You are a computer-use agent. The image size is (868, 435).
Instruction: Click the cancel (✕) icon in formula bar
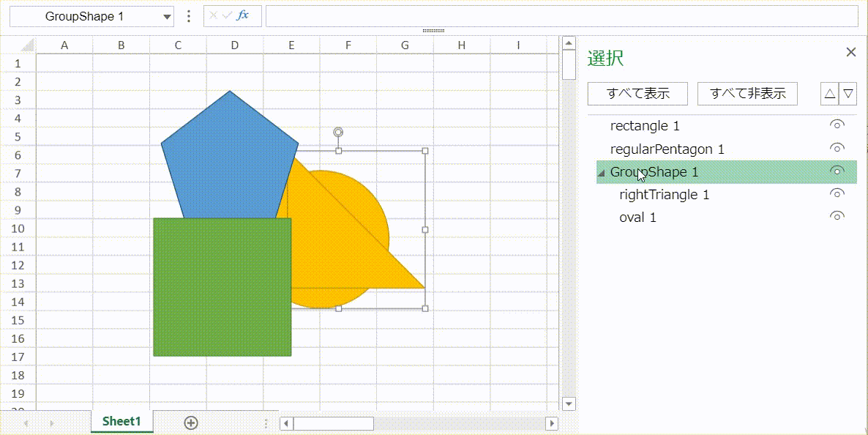point(212,15)
